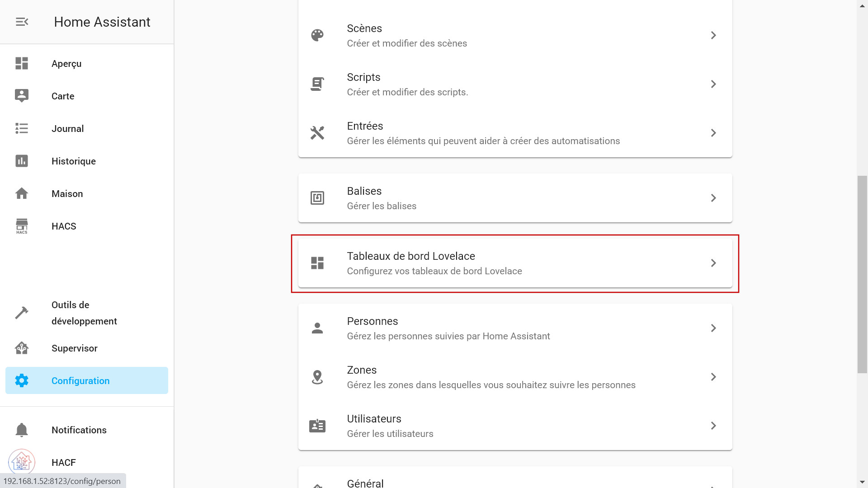Open the Aperçu view

[x=87, y=64]
